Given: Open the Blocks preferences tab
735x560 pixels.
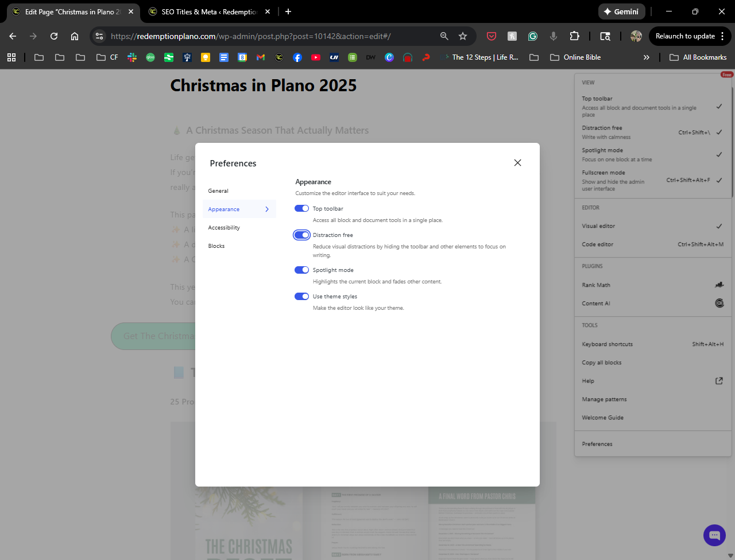Looking at the screenshot, I should tap(216, 246).
